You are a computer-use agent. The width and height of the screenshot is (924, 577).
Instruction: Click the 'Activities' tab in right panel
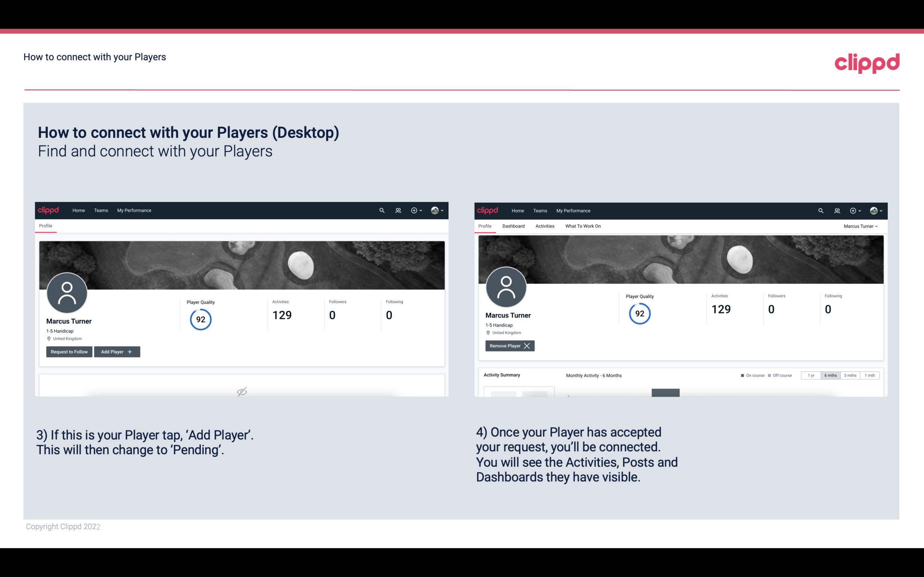545,226
